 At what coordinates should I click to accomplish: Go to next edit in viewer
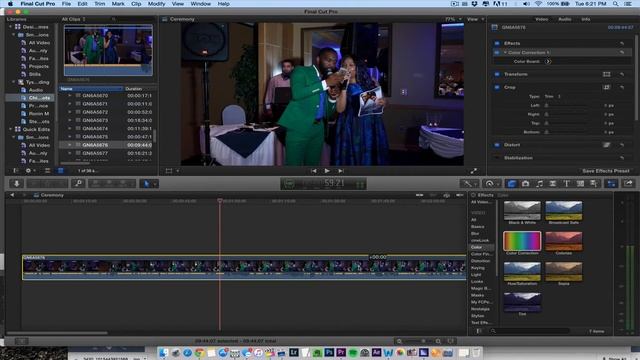point(340,171)
